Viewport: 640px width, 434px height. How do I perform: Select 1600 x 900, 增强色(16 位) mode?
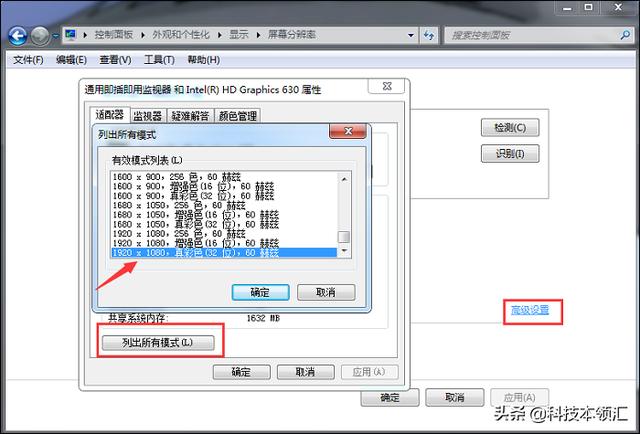[x=224, y=186]
